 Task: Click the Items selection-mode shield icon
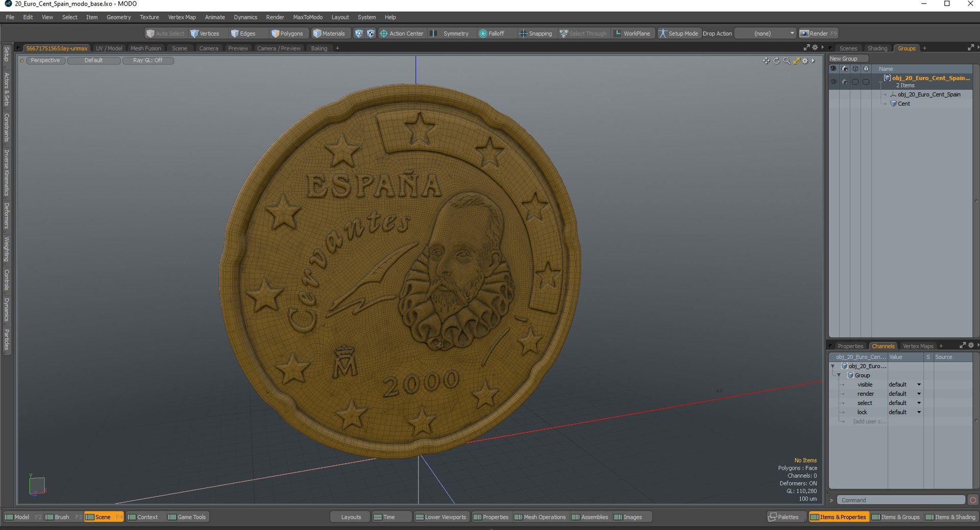(x=359, y=33)
